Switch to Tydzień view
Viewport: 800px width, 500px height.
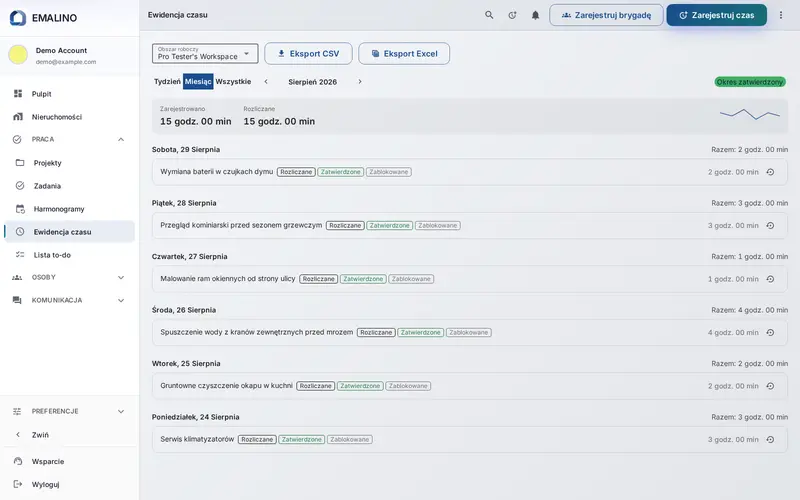[167, 82]
